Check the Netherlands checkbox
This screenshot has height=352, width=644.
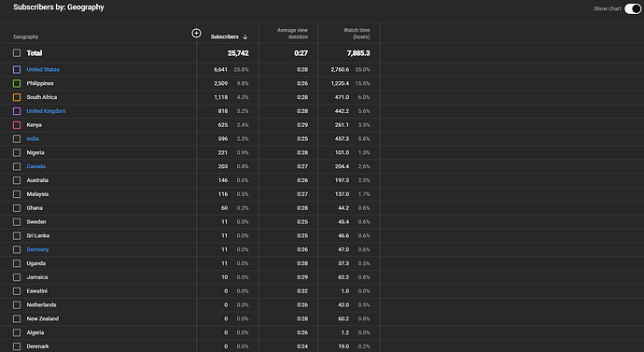[x=17, y=305]
